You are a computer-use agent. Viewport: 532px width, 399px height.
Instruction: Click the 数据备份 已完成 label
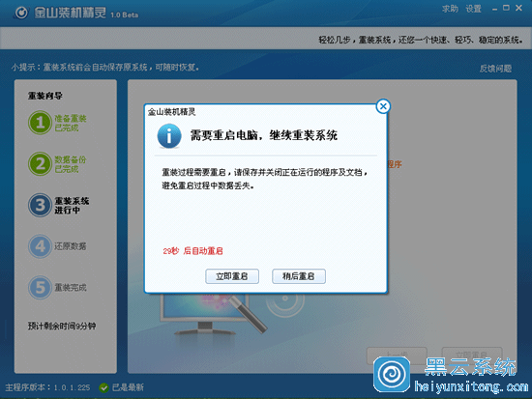[71, 164]
